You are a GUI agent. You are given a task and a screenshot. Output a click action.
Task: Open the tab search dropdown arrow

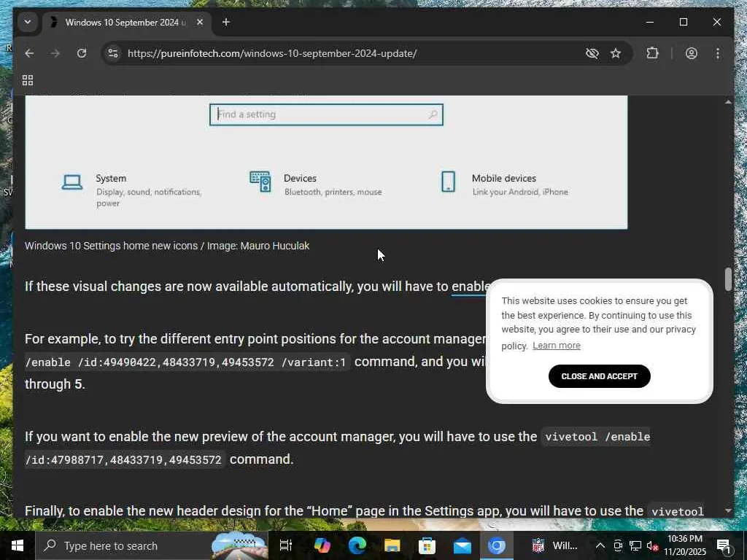pyautogui.click(x=28, y=23)
